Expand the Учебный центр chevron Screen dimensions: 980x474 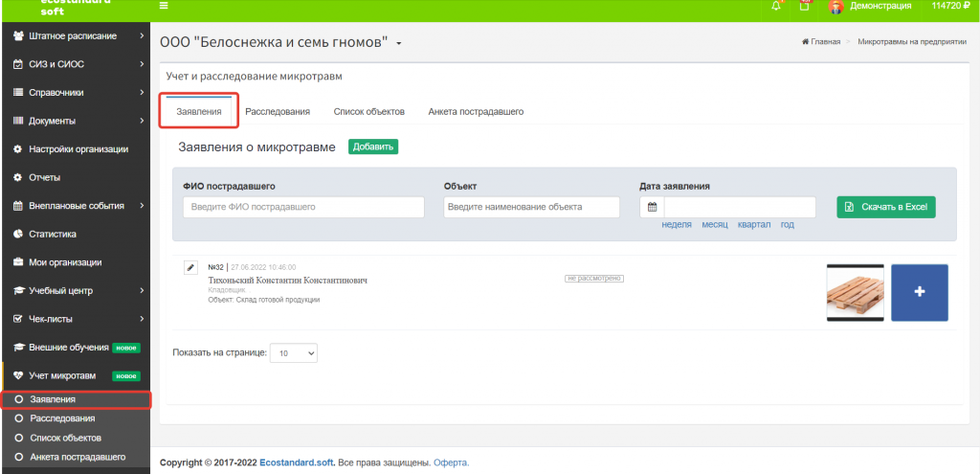pyautogui.click(x=142, y=291)
